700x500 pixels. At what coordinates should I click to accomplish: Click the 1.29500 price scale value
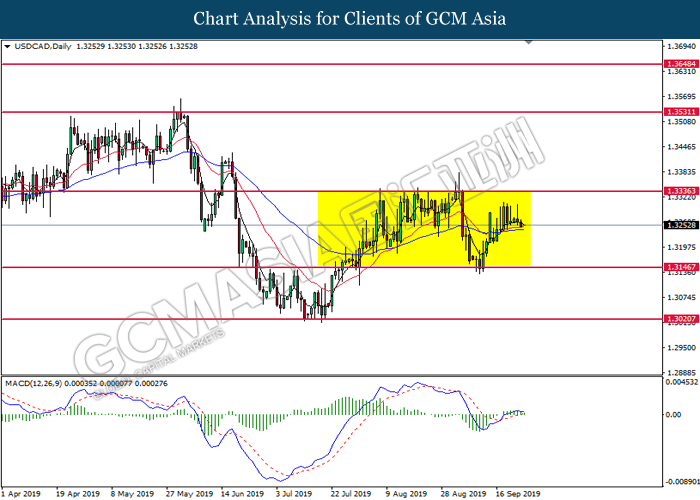pos(681,347)
